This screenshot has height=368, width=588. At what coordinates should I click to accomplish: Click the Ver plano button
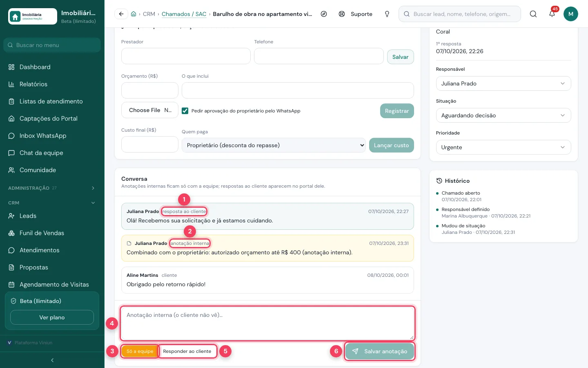click(52, 317)
